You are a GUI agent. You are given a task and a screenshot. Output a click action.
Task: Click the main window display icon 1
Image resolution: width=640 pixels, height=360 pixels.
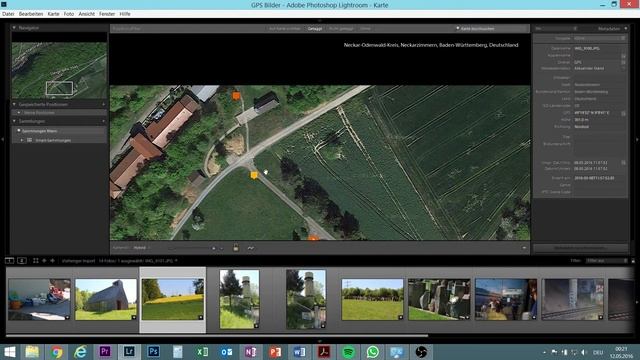click(x=9, y=260)
